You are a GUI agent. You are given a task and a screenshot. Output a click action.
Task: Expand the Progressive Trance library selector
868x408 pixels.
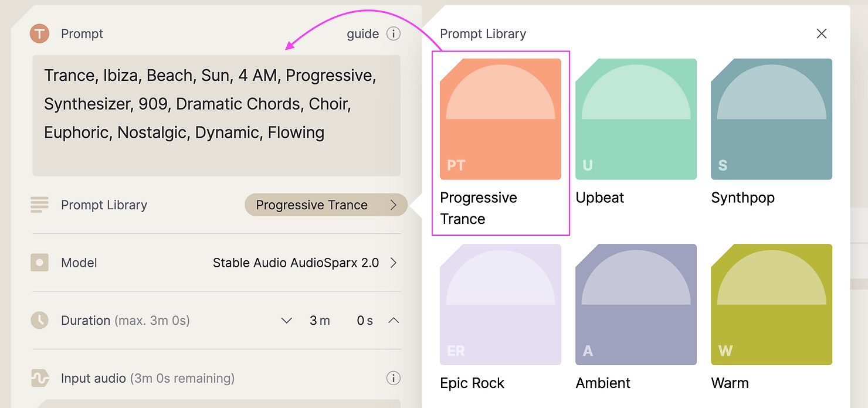pyautogui.click(x=325, y=205)
